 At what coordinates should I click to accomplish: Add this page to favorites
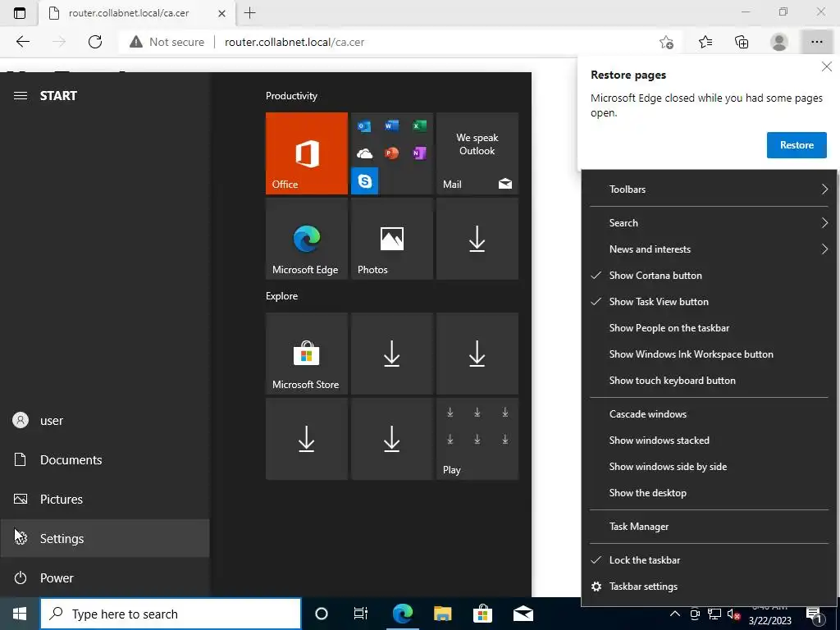point(666,42)
